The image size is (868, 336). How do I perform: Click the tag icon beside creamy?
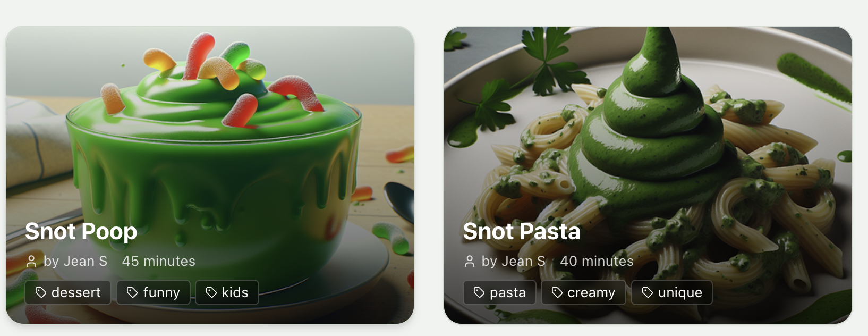557,292
